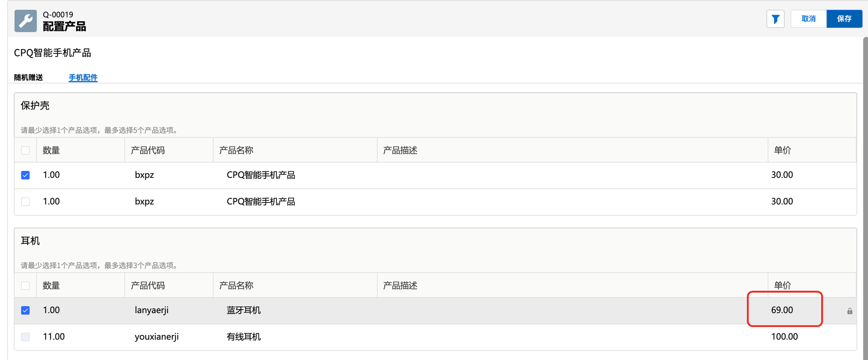Select the lanyaerji product code cell
This screenshot has height=360, width=868.
point(151,310)
